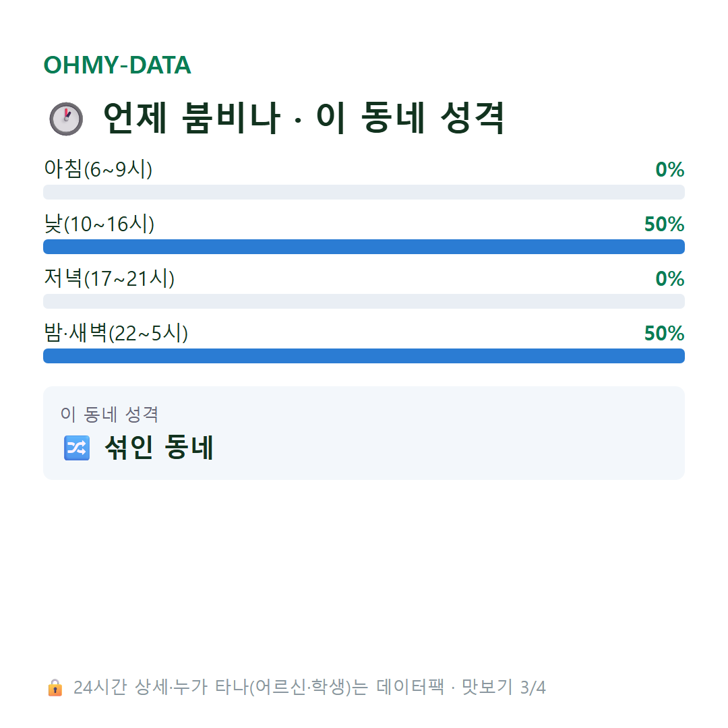Click the 이 동네 성격 card caption
The image size is (728, 728).
[109, 414]
